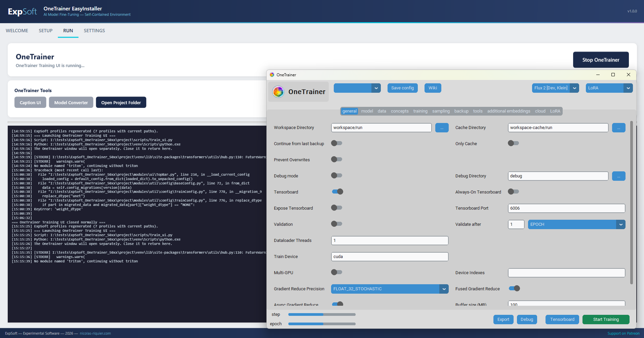
Task: Open Validate after EPOCH unit dropdown
Action: coord(576,224)
